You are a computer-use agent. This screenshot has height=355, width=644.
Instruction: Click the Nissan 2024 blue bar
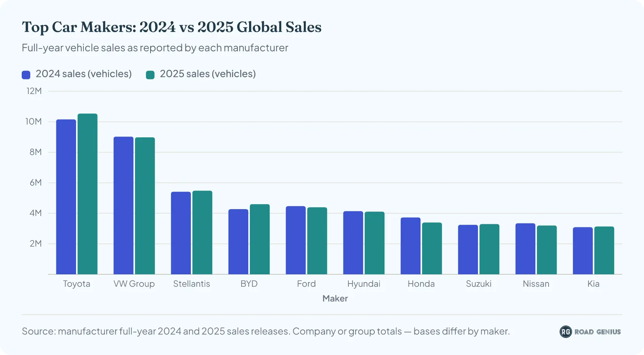pos(525,249)
